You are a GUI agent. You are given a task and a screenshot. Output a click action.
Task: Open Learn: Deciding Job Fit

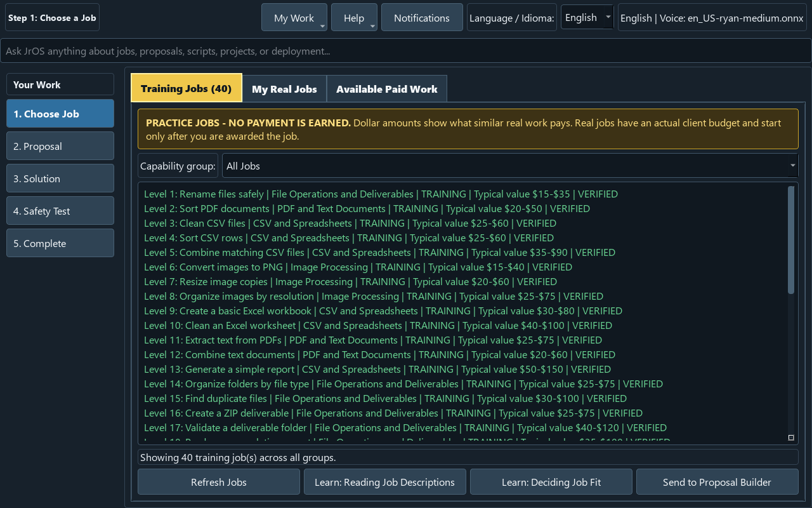551,482
